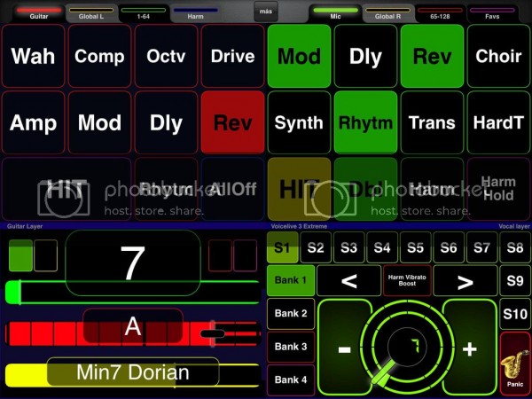The width and height of the screenshot is (532, 399).
Task: Click the green preset number slider
Action: coord(133,292)
